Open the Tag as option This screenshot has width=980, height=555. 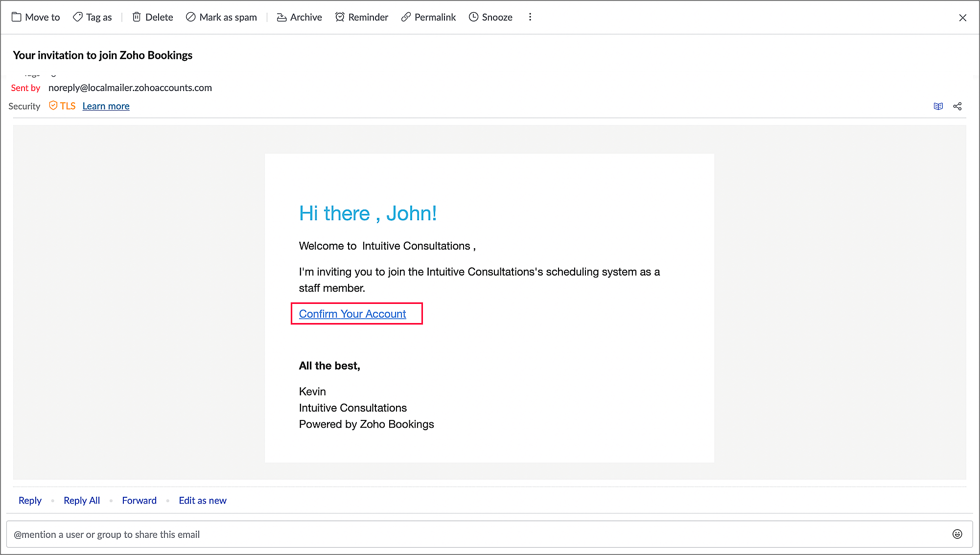pos(93,17)
